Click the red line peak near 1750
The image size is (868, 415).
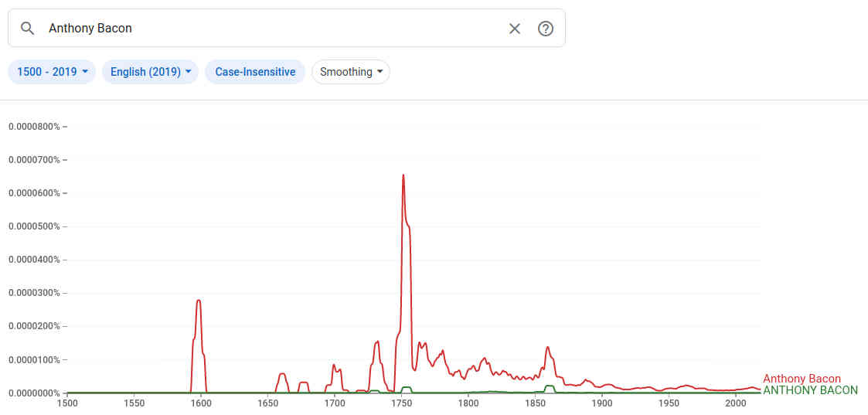pyautogui.click(x=403, y=175)
